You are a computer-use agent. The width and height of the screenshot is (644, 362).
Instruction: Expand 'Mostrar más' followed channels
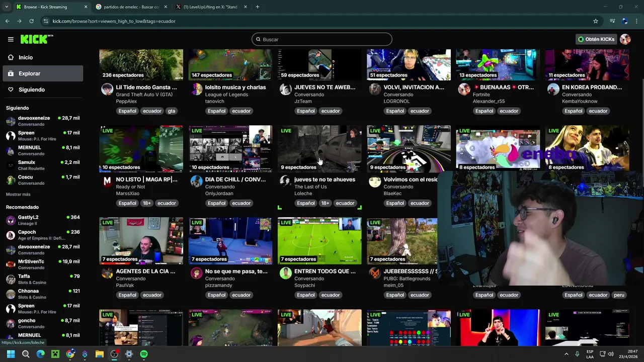[18, 194]
